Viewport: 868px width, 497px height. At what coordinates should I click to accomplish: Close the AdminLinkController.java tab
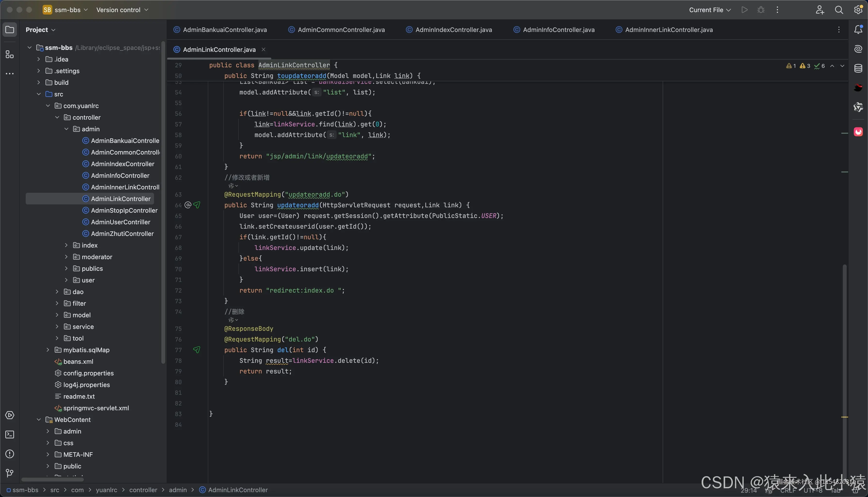(263, 49)
